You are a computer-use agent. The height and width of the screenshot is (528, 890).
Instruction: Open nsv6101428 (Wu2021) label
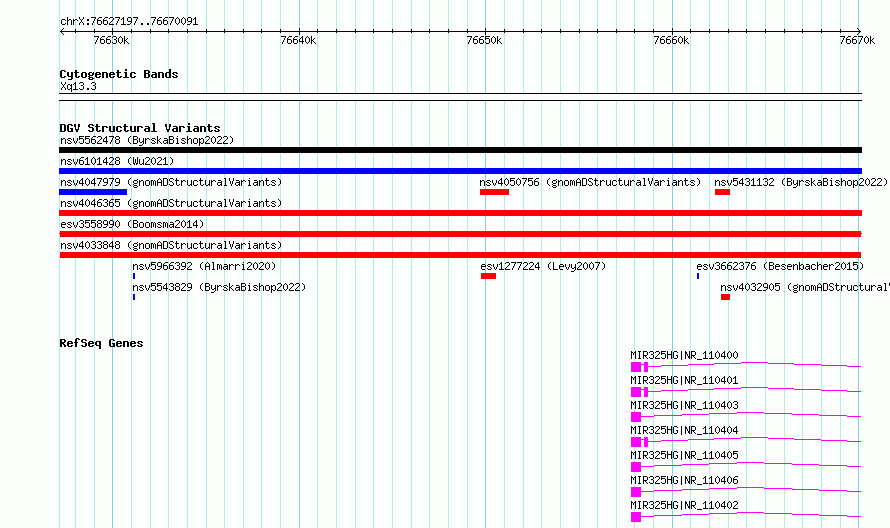pos(117,161)
